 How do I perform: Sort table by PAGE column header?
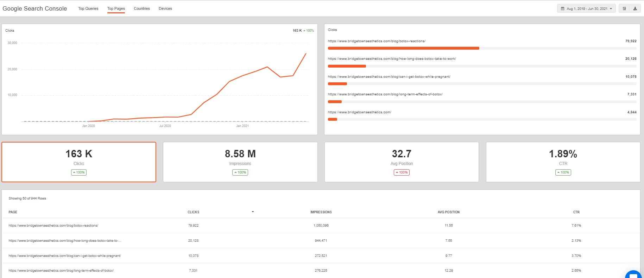[13, 212]
